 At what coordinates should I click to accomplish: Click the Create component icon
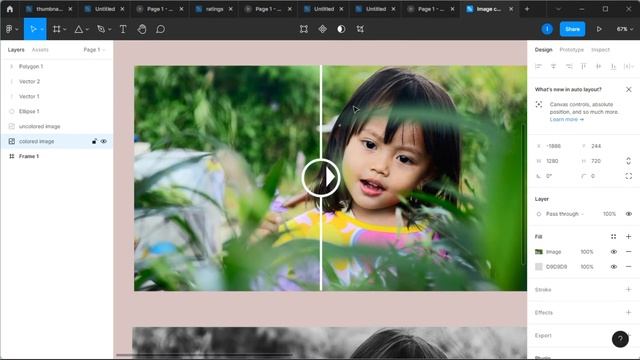click(x=322, y=29)
